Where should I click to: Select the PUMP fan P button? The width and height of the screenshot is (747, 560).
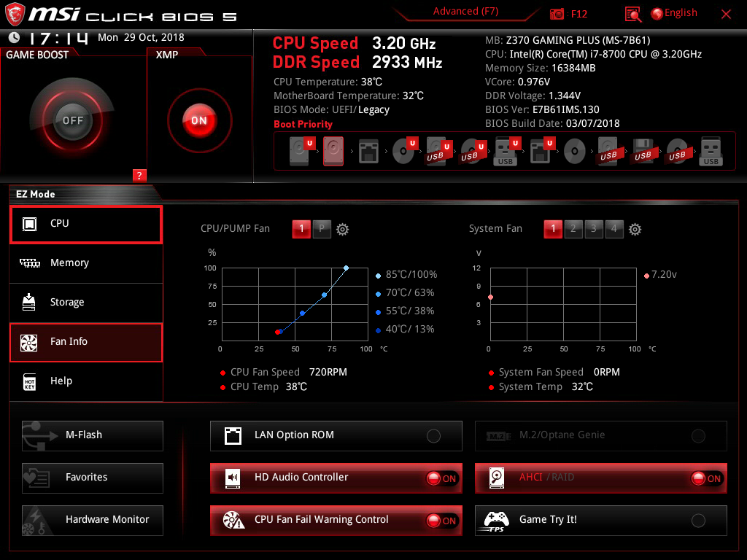322,229
